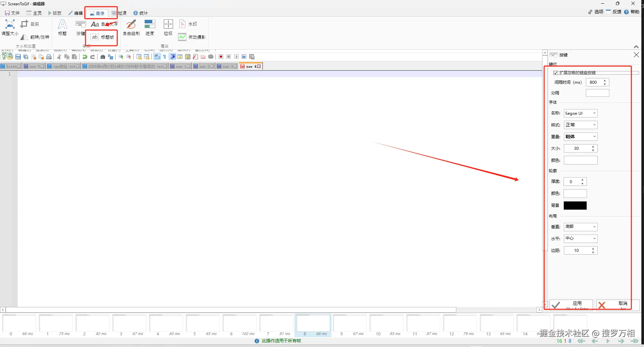Click the separator (分隔) input field
The height and width of the screenshot is (347, 644).
pyautogui.click(x=598, y=93)
